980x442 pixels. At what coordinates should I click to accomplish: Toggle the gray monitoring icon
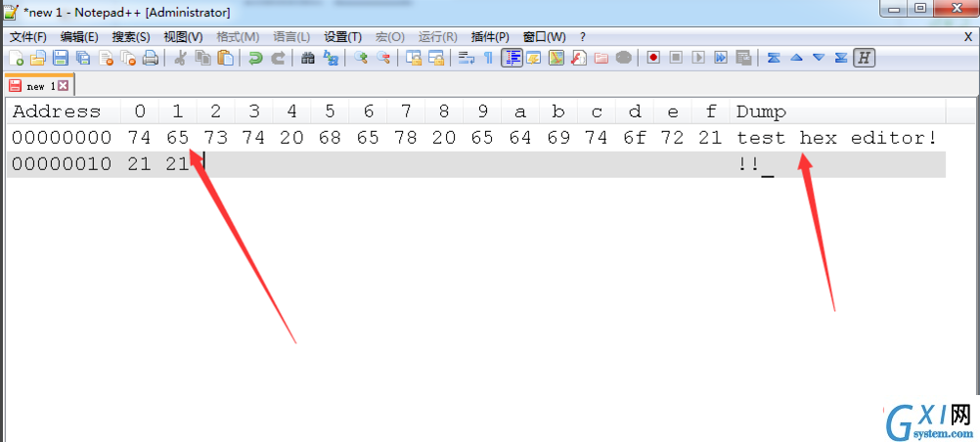pos(624,58)
